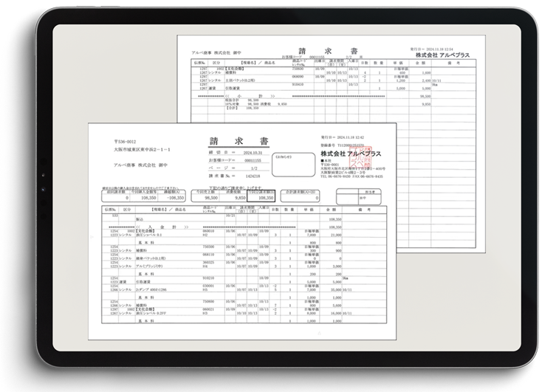Click the amount 35,000
Viewport: 542px width, 392px height.
coord(336,290)
